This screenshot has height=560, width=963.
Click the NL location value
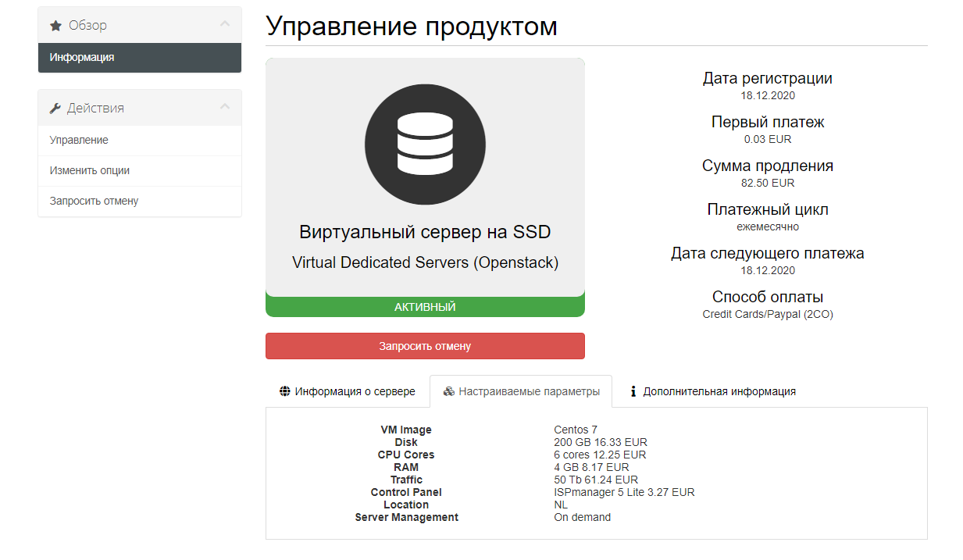tap(561, 505)
